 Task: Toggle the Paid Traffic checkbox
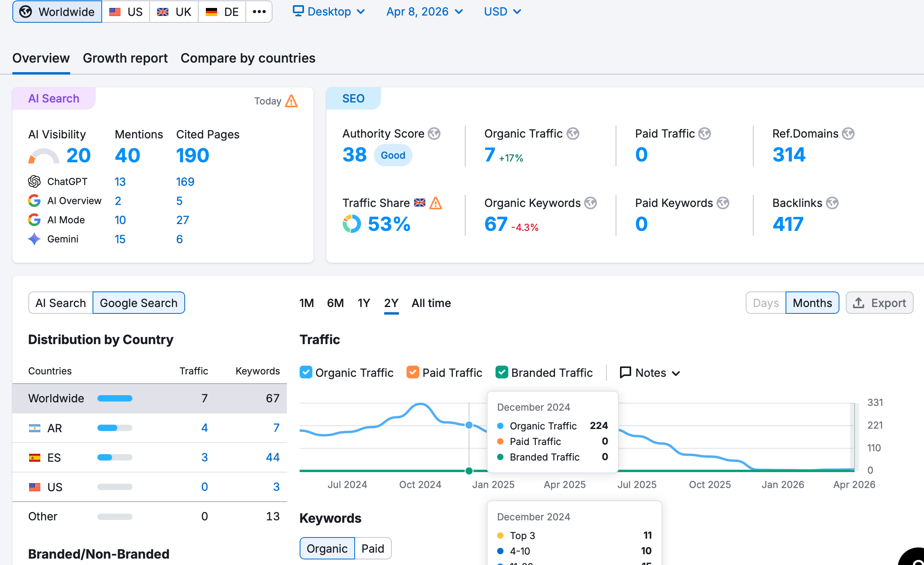[413, 372]
